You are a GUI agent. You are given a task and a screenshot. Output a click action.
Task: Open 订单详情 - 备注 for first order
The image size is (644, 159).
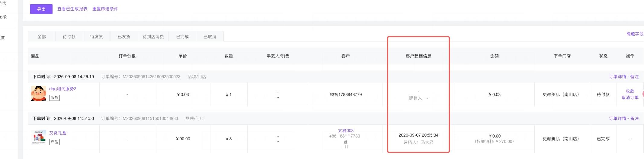pyautogui.click(x=624, y=77)
